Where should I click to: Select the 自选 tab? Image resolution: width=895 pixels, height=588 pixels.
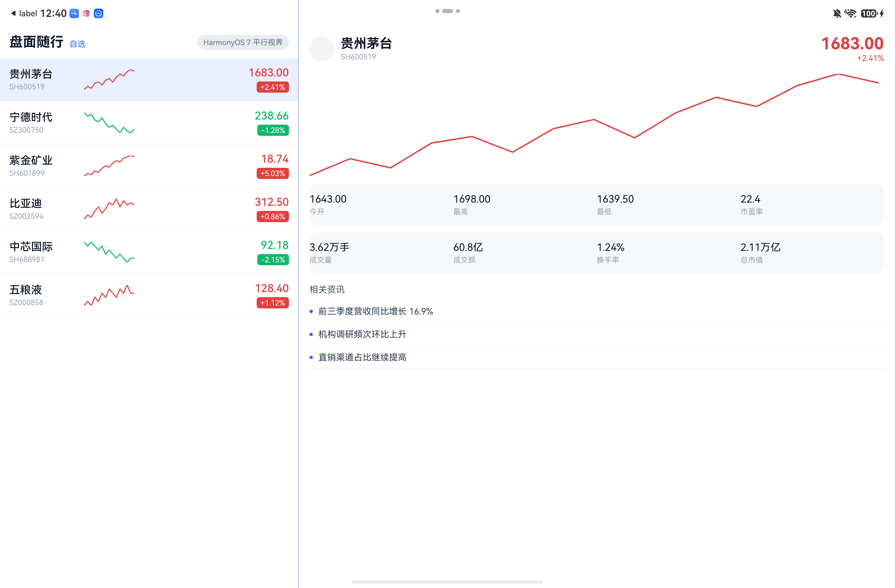pyautogui.click(x=77, y=44)
